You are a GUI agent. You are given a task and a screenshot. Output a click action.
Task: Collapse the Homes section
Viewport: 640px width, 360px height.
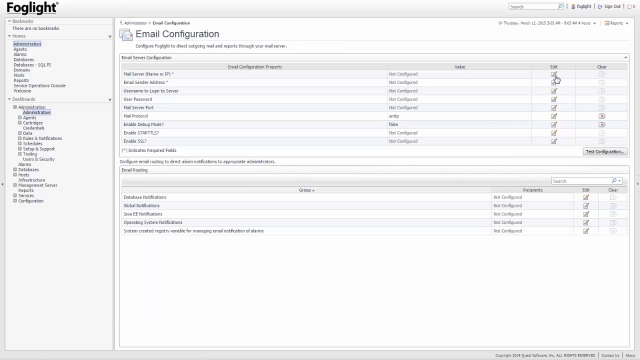[x=9, y=36]
